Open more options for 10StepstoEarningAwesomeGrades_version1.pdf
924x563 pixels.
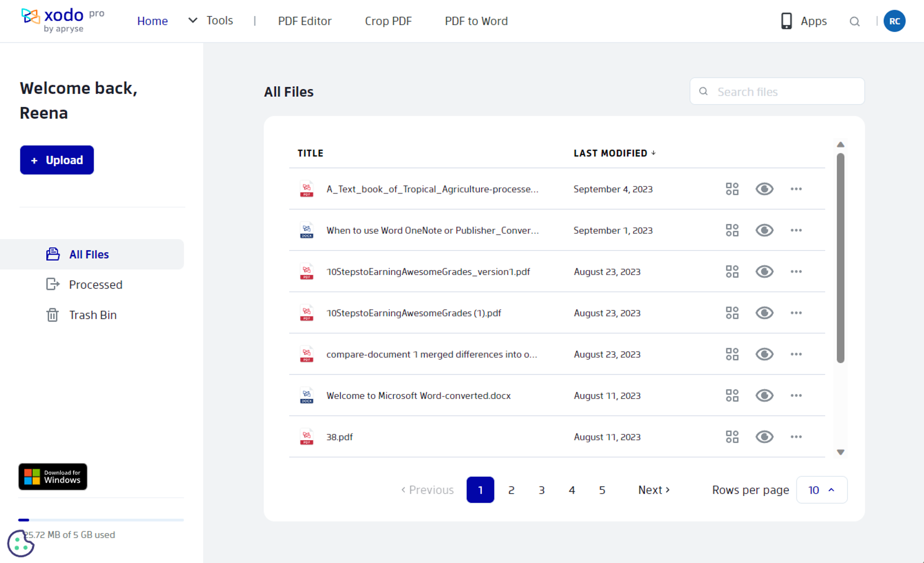[x=796, y=272]
